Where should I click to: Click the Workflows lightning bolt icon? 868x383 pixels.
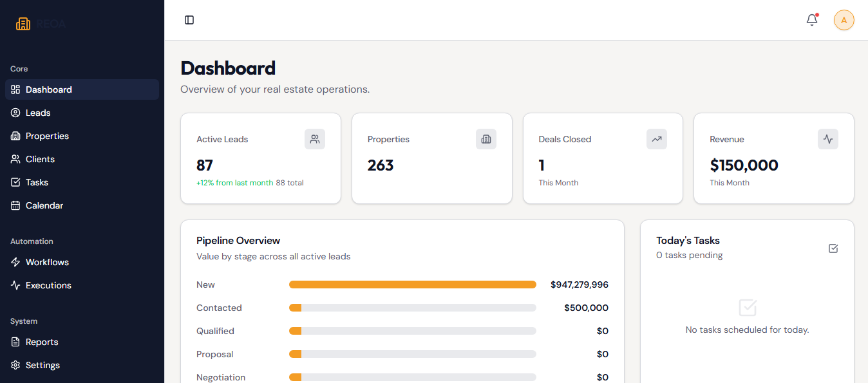15,262
